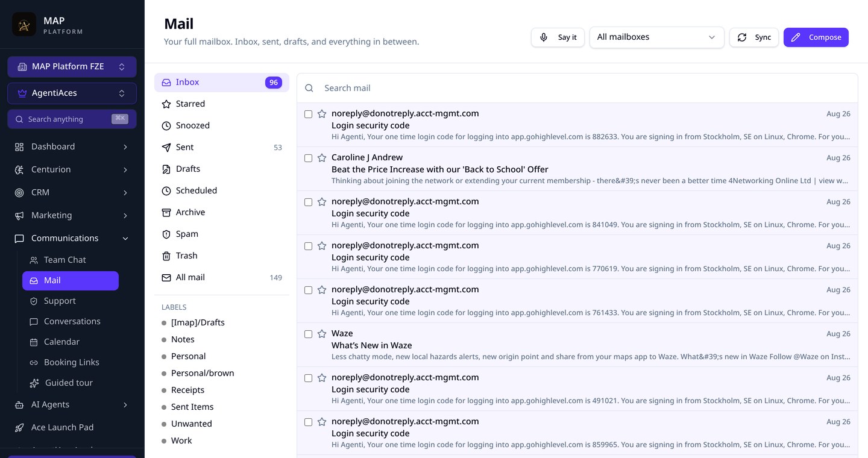Expand the Centurion menu chevron
The height and width of the screenshot is (458, 868).
tap(125, 170)
